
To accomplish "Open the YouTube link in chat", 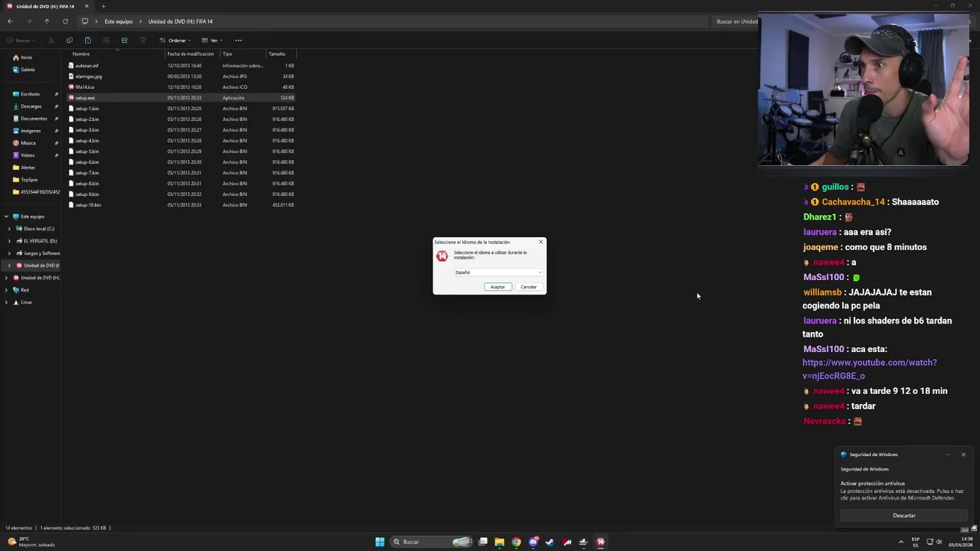I will point(870,369).
